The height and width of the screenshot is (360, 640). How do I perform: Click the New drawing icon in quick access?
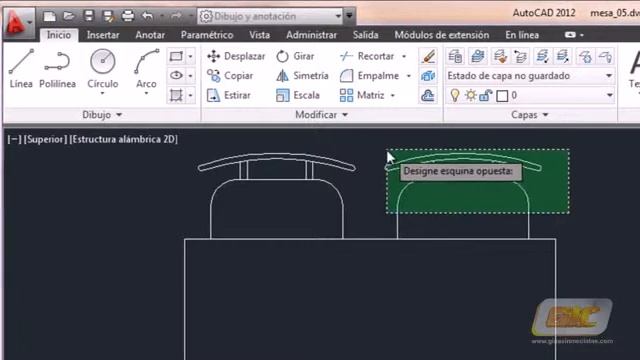point(49,16)
